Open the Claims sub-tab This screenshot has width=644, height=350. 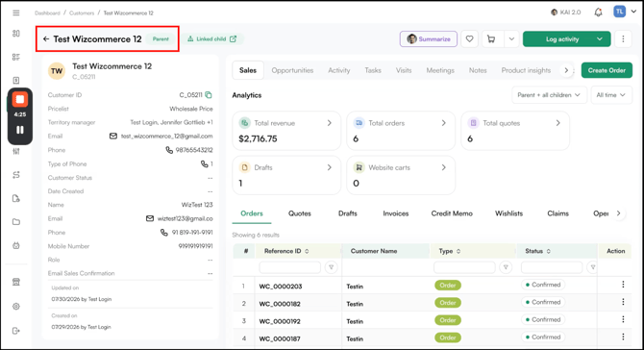557,213
